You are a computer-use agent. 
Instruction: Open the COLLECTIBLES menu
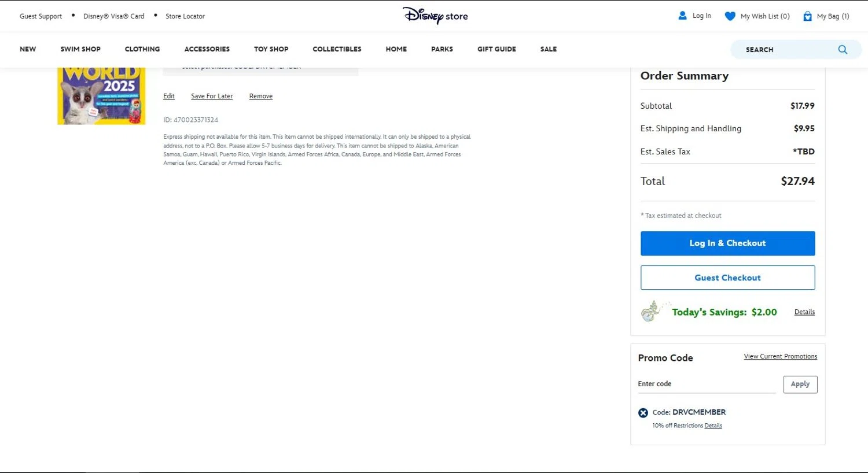(337, 49)
